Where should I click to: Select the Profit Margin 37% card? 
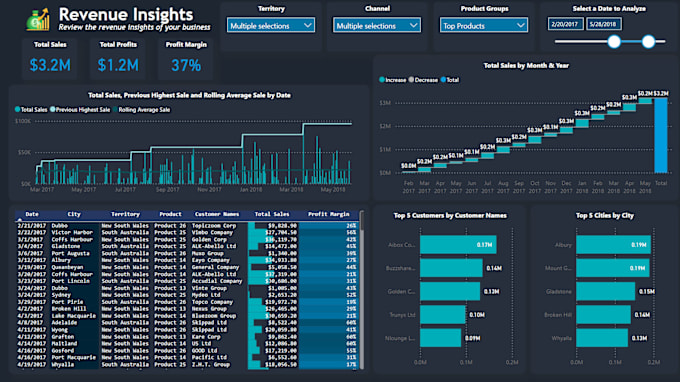pos(186,59)
